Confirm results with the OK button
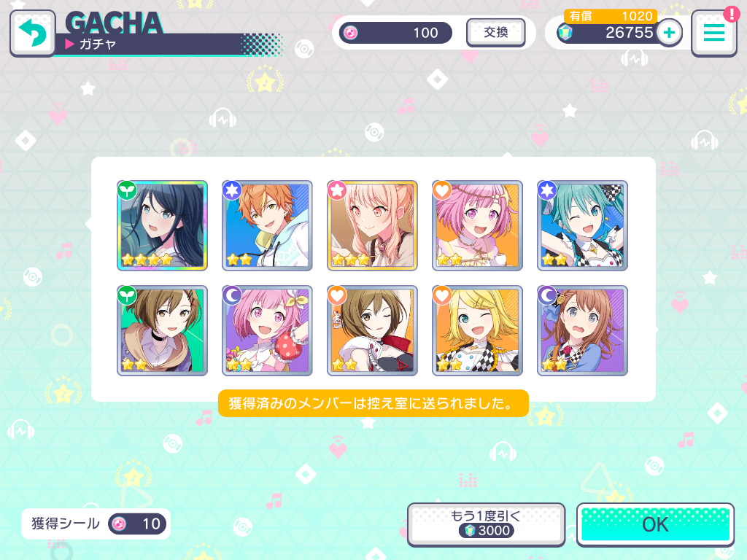 pyautogui.click(x=655, y=524)
